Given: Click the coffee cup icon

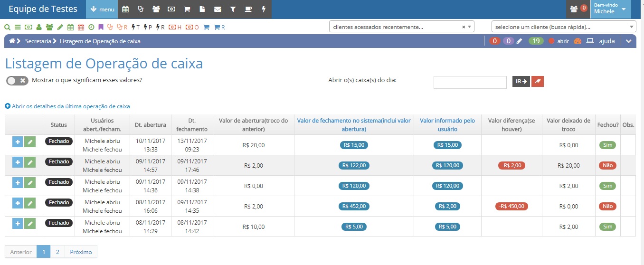Looking at the screenshot, I should [x=248, y=9].
